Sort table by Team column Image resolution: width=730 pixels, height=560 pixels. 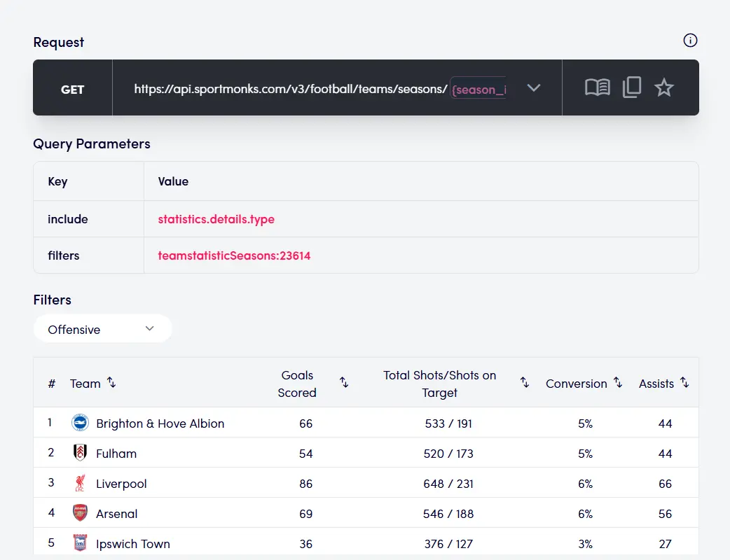point(111,383)
